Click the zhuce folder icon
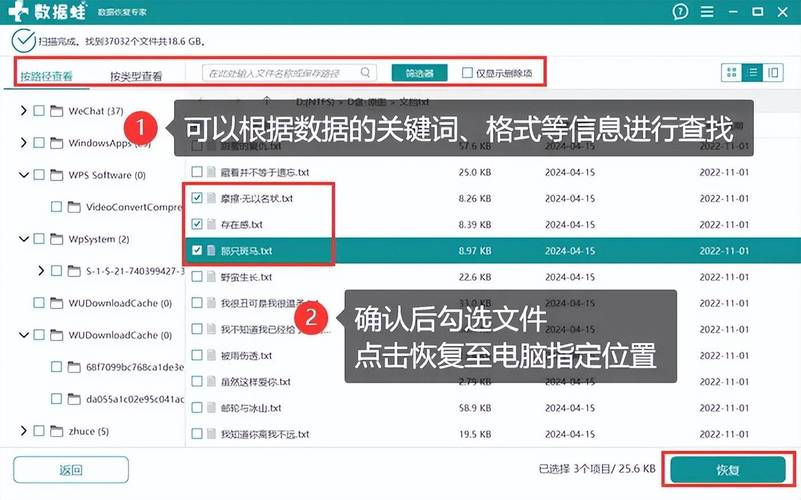 tap(57, 431)
